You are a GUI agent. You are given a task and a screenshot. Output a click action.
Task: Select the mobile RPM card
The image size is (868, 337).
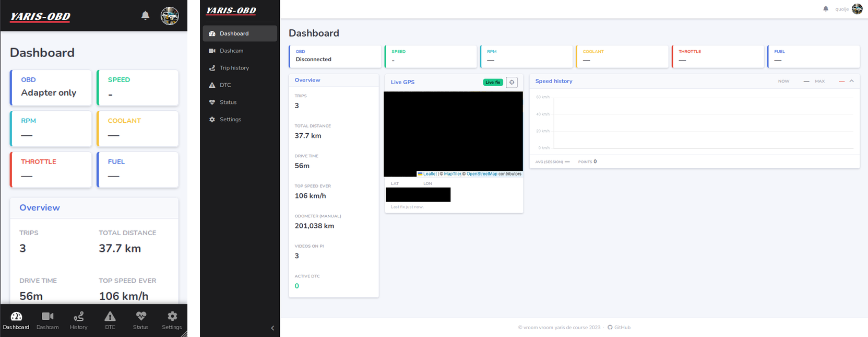pyautogui.click(x=51, y=129)
